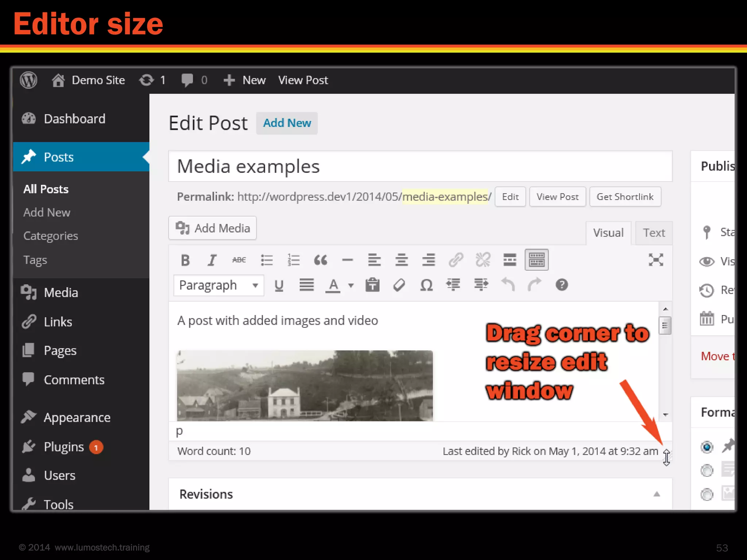
Task: Insert a blockquote with the quote icon
Action: click(320, 260)
